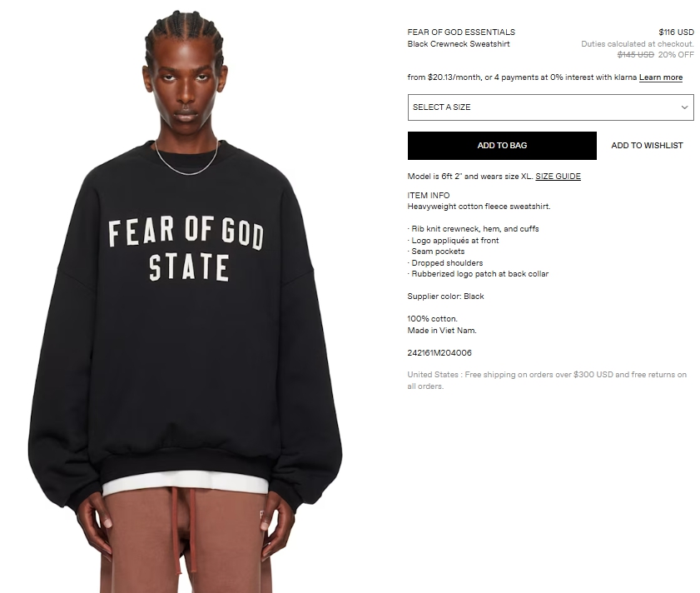
Task: Click the Duties calculated at checkout note
Action: click(x=637, y=44)
